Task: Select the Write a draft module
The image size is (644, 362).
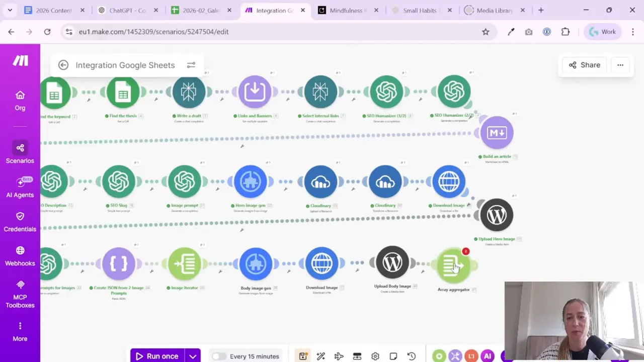Action: [x=189, y=92]
